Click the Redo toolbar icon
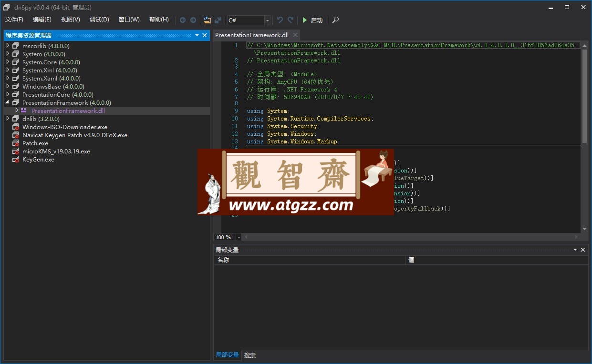592x364 pixels. (291, 20)
